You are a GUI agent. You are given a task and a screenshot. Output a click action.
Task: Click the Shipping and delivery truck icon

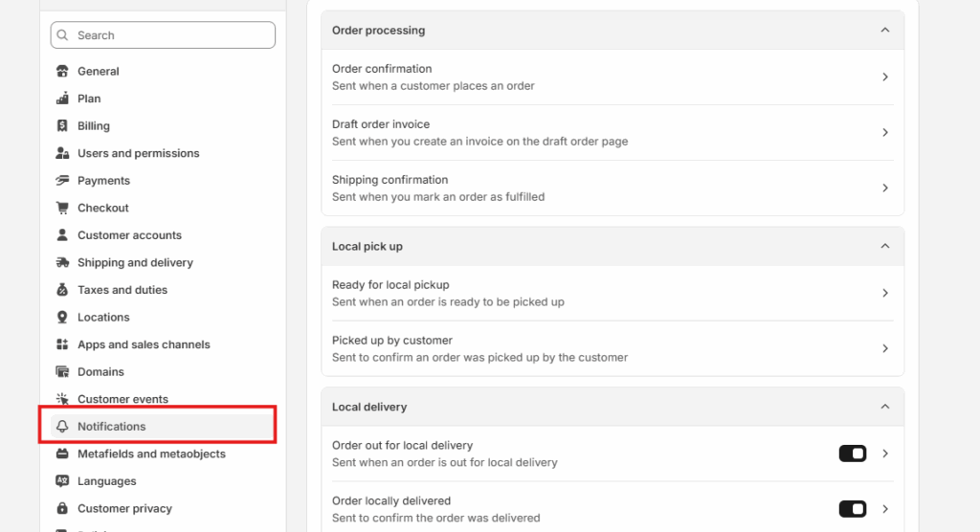tap(63, 263)
